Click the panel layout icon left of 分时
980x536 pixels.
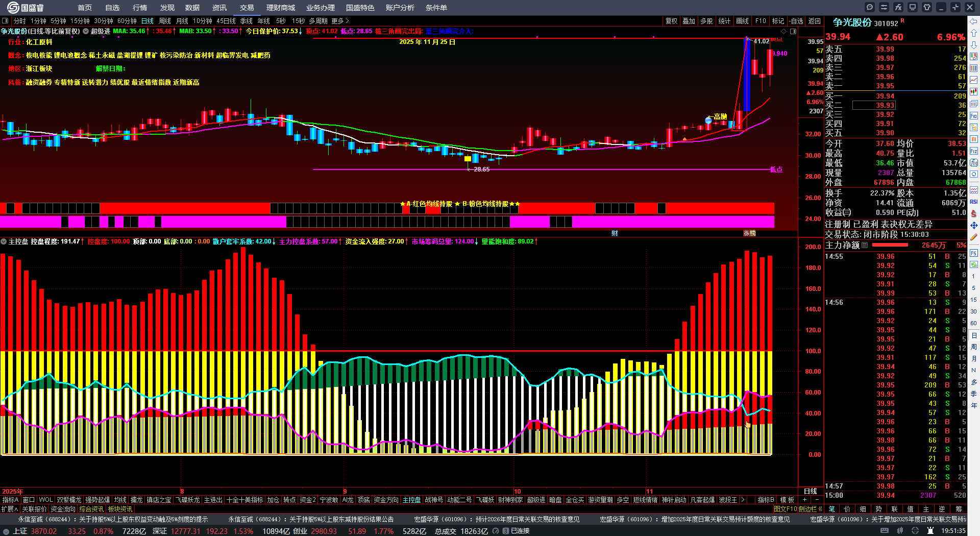(5, 21)
